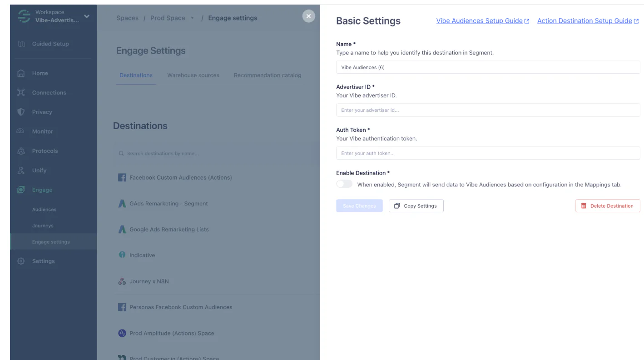Image resolution: width=644 pixels, height=360 pixels.
Task: Open Guided Setup in sidebar
Action: coord(50,44)
